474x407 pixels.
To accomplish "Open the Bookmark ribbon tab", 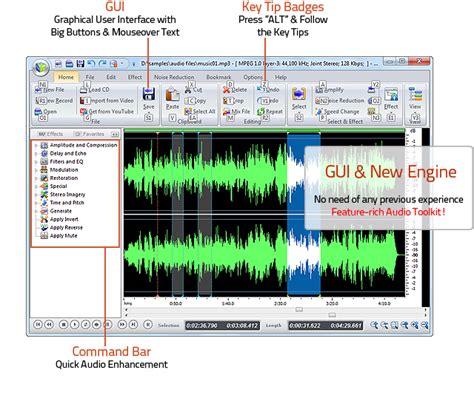I will pos(218,77).
